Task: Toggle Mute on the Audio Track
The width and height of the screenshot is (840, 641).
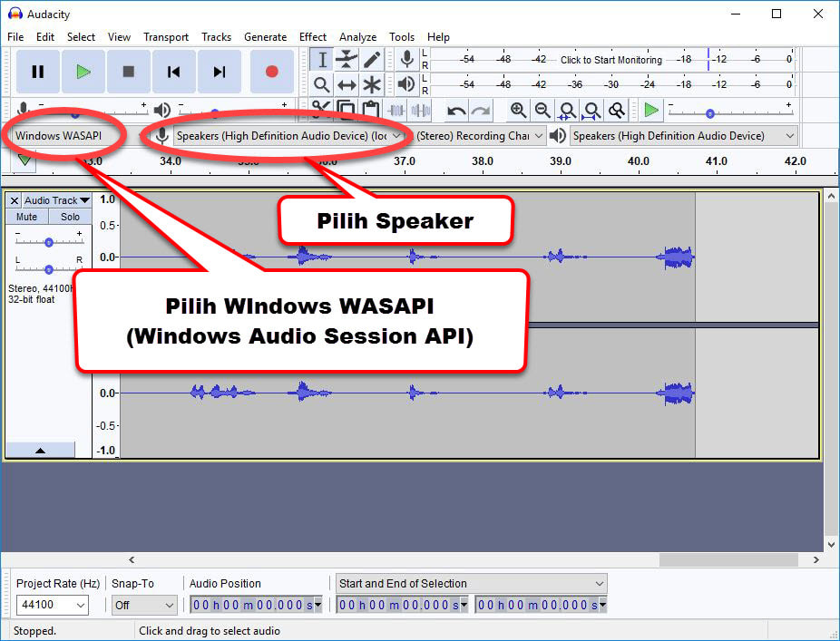Action: coord(27,217)
